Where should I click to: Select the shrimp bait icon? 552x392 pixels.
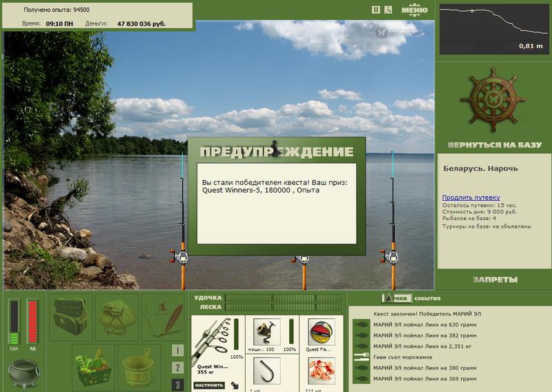point(321,371)
